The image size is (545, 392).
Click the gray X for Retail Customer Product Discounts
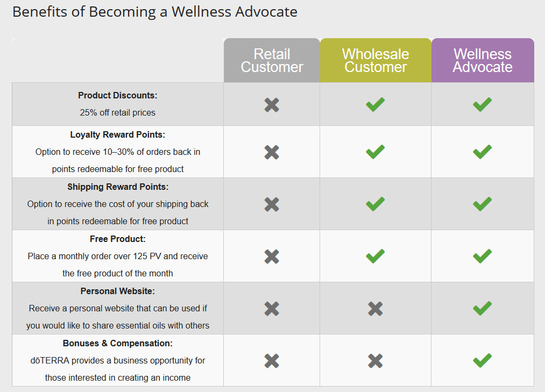pos(272,105)
